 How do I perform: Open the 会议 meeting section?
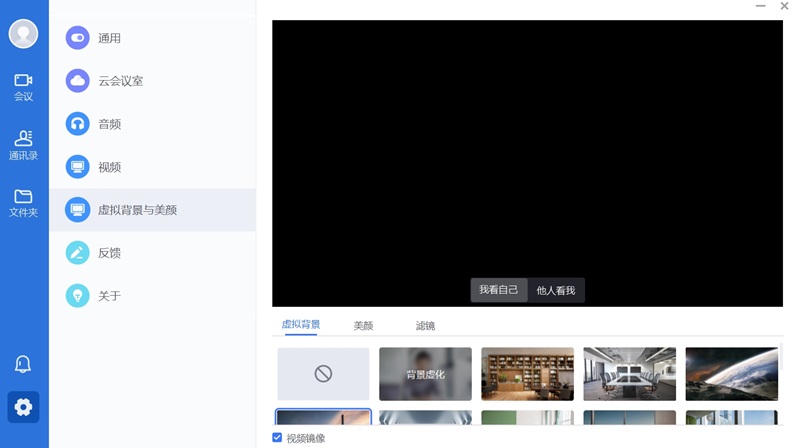23,87
